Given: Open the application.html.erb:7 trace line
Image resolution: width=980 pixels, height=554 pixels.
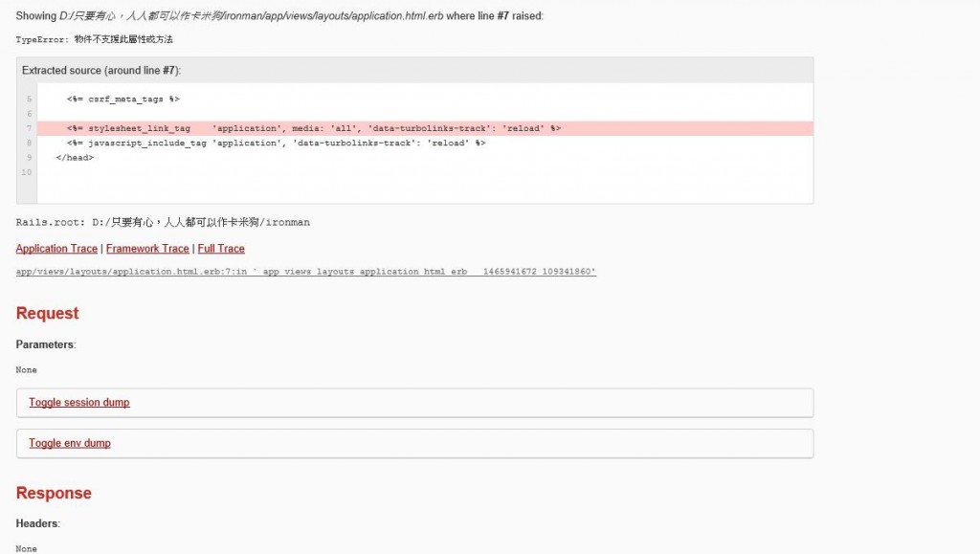Looking at the screenshot, I should pos(305,272).
